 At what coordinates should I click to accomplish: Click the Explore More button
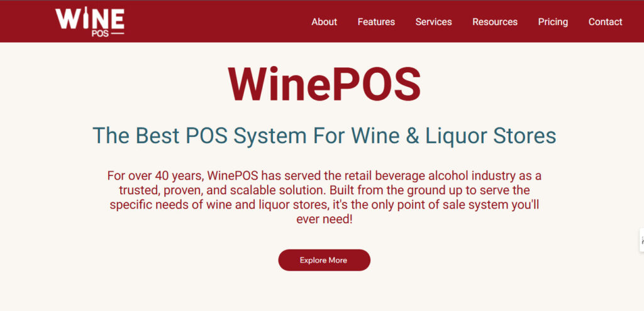(x=324, y=260)
